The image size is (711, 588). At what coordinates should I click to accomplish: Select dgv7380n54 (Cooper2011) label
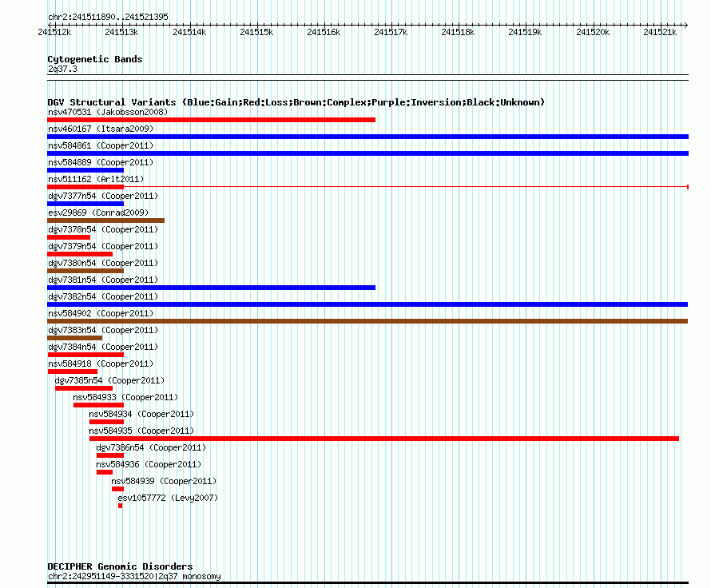click(x=103, y=263)
